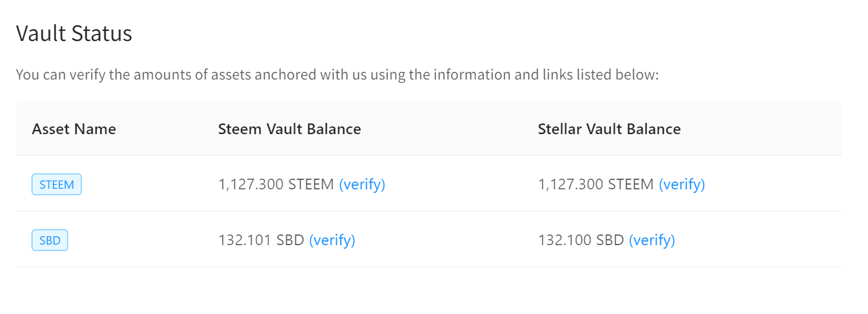868x314 pixels.
Task: Open verify link for Stellar vault STEEM balance
Action: point(682,185)
